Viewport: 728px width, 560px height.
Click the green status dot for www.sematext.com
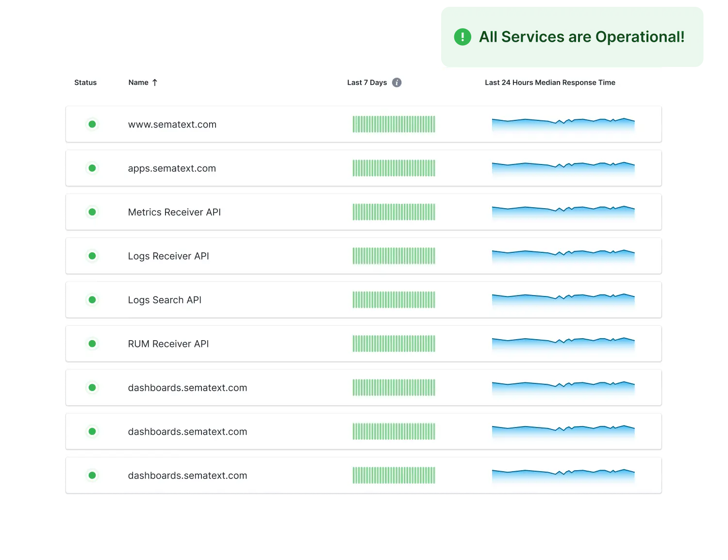pos(92,124)
